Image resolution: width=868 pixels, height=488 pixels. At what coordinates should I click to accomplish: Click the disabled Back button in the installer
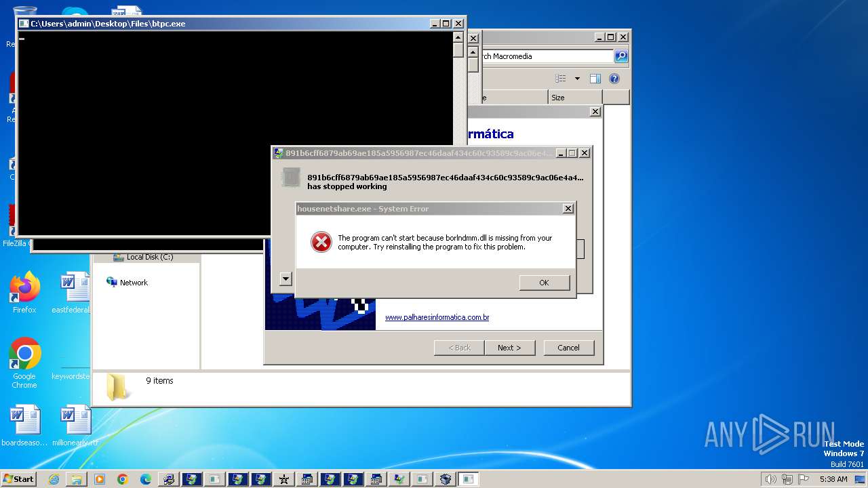[459, 348]
